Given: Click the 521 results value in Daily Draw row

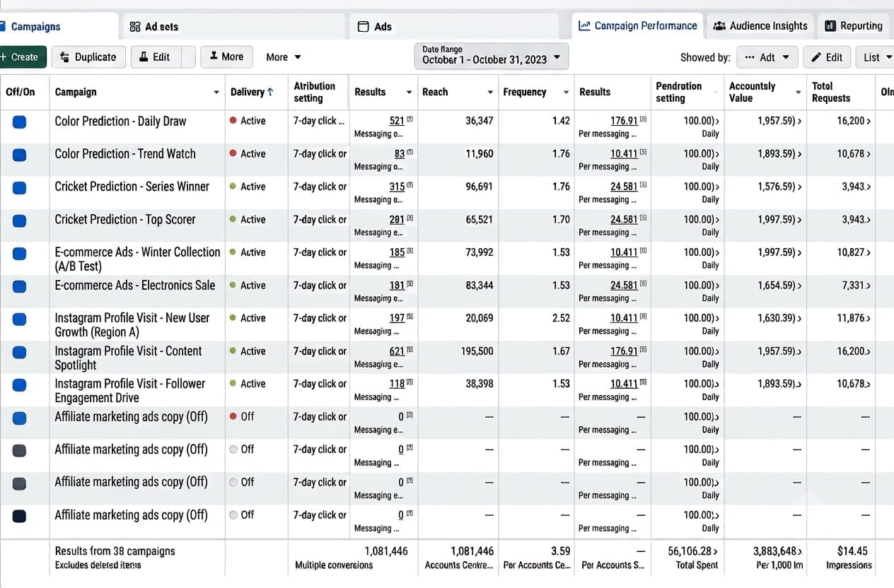Looking at the screenshot, I should coord(397,121).
